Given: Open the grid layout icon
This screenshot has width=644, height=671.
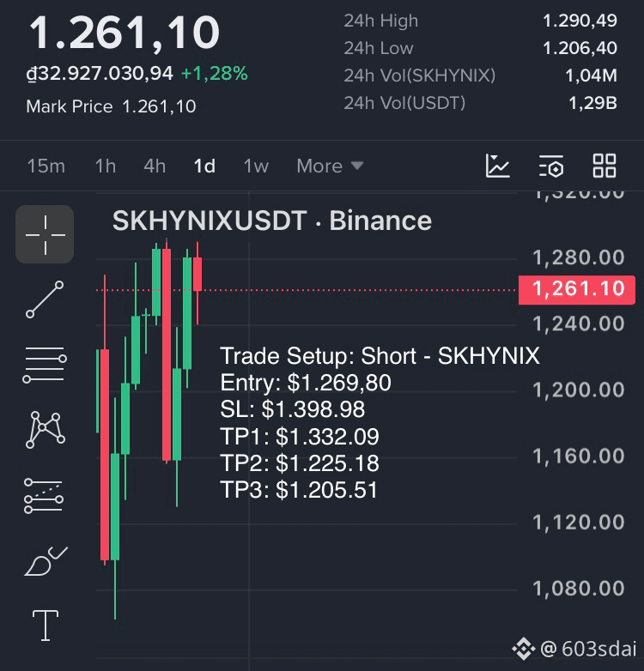Looking at the screenshot, I should pos(605,166).
